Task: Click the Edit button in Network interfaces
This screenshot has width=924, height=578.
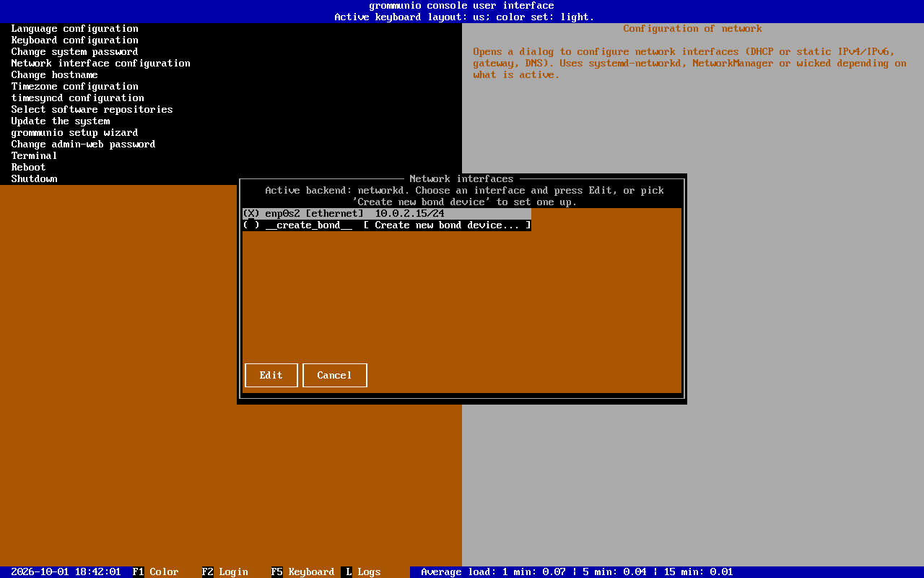Action: tap(271, 376)
